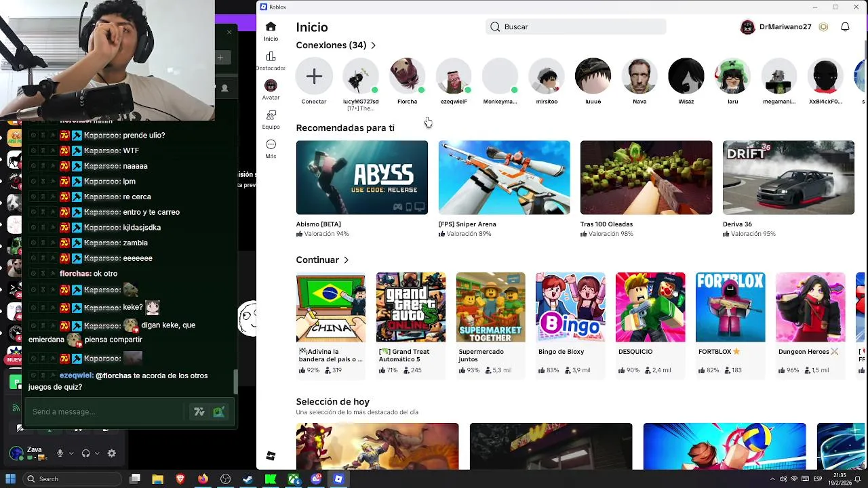Viewport: 868px width, 488px height.
Task: Show hidden system tray icons
Action: point(772,479)
